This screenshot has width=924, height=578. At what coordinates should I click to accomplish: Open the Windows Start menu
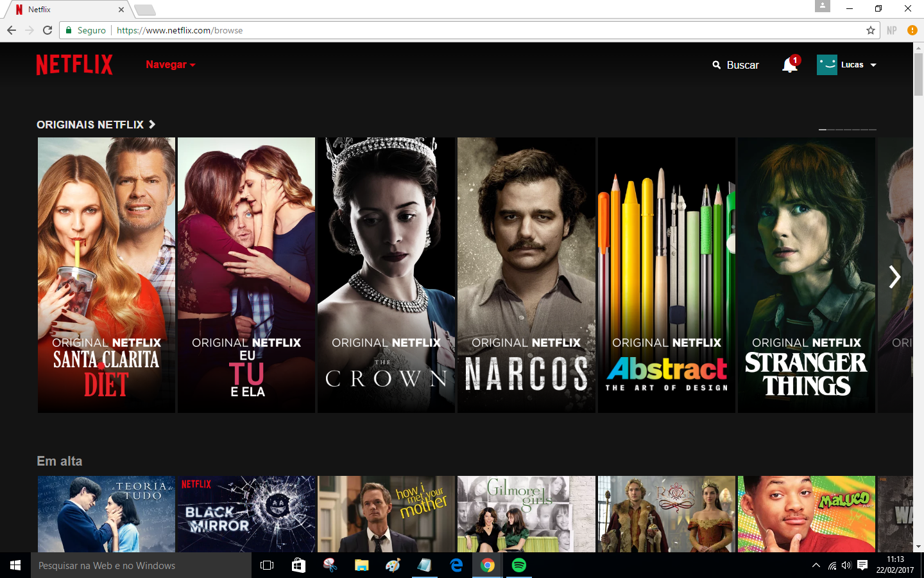click(15, 565)
